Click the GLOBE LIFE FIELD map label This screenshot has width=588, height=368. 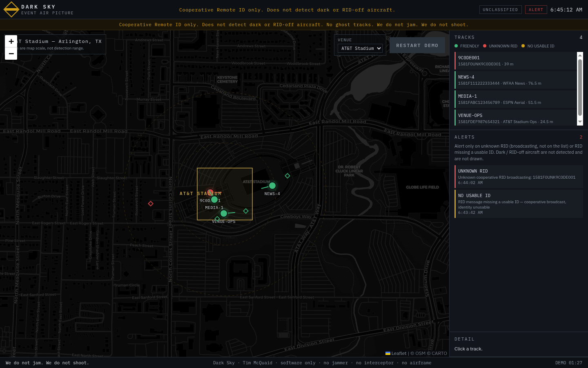pyautogui.click(x=422, y=187)
